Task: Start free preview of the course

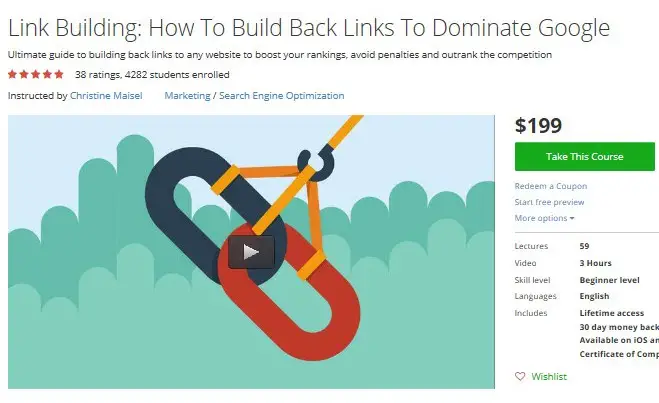Action: tap(549, 202)
